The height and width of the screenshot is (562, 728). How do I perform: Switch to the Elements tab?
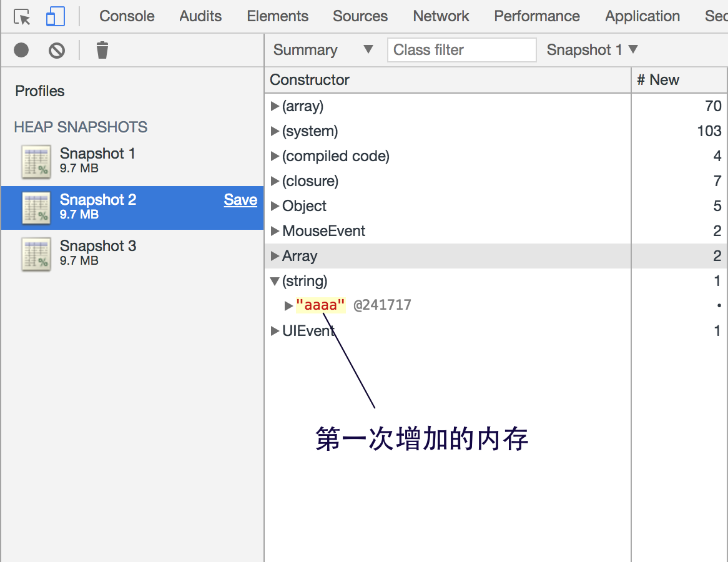click(x=277, y=16)
